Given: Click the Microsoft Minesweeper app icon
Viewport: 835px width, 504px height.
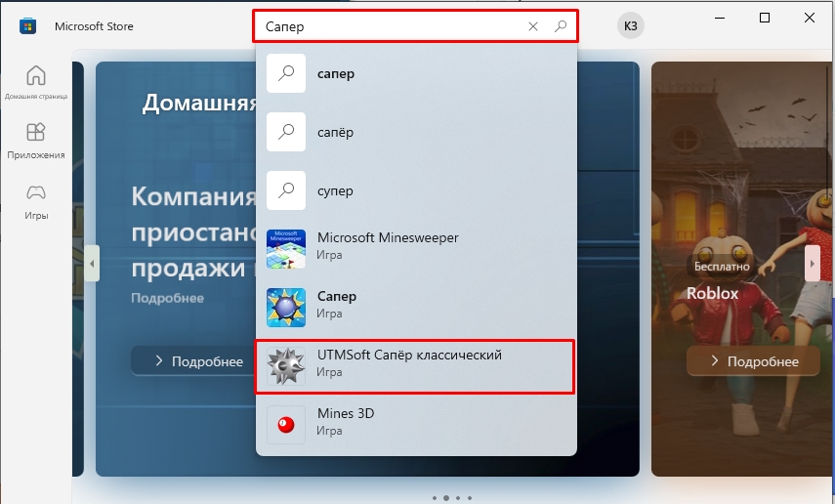Looking at the screenshot, I should tap(286, 249).
